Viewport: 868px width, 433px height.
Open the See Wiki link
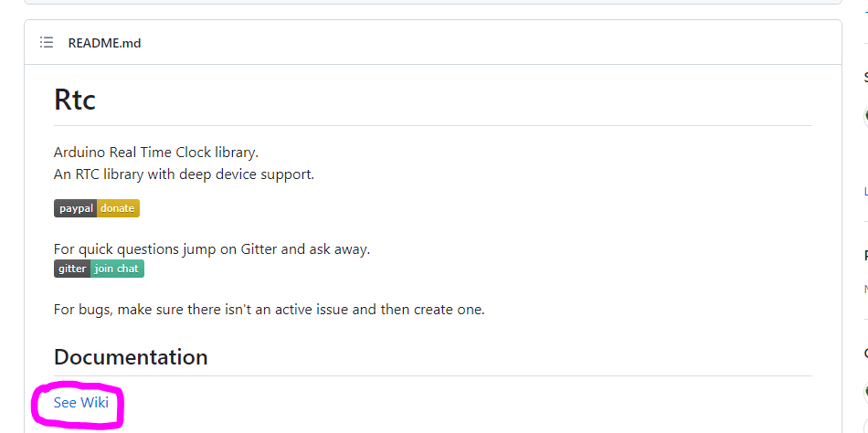[80, 403]
